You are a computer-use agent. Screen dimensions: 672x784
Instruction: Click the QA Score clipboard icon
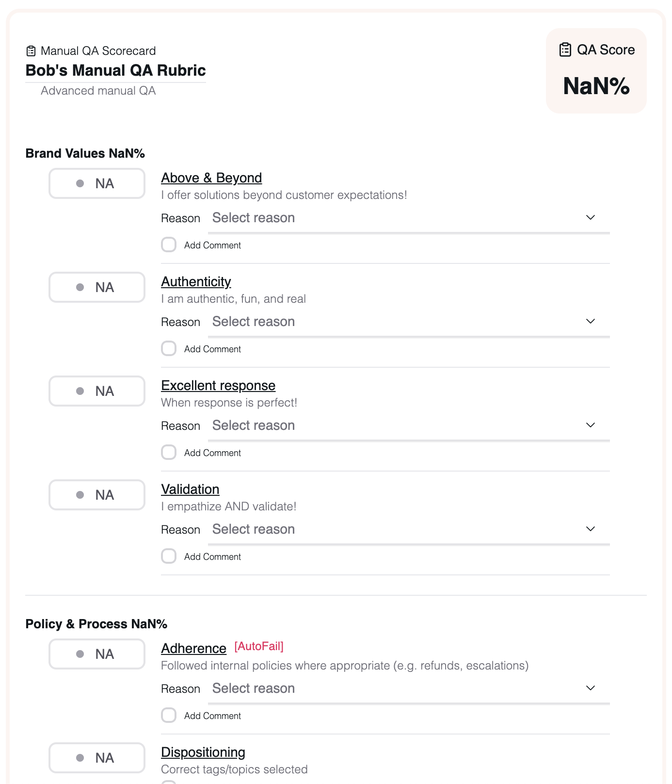(565, 50)
